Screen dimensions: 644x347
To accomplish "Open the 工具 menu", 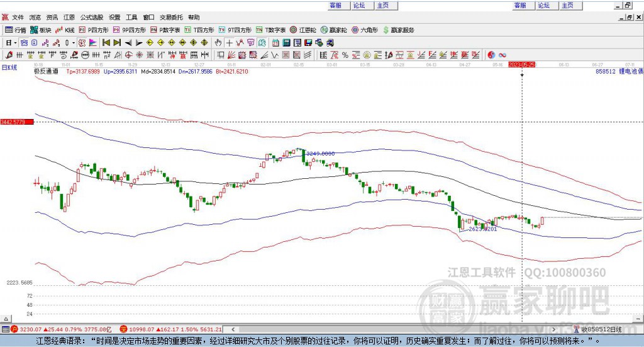I will tap(131, 17).
